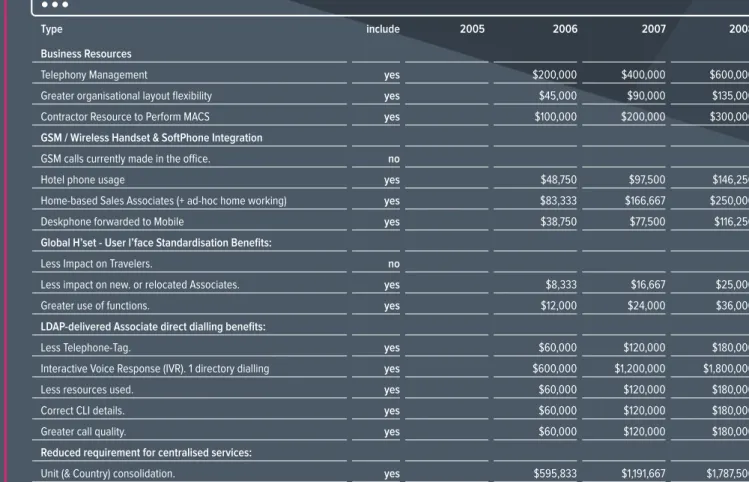Select the 'include' column header
This screenshot has width=749, height=482.
383,29
